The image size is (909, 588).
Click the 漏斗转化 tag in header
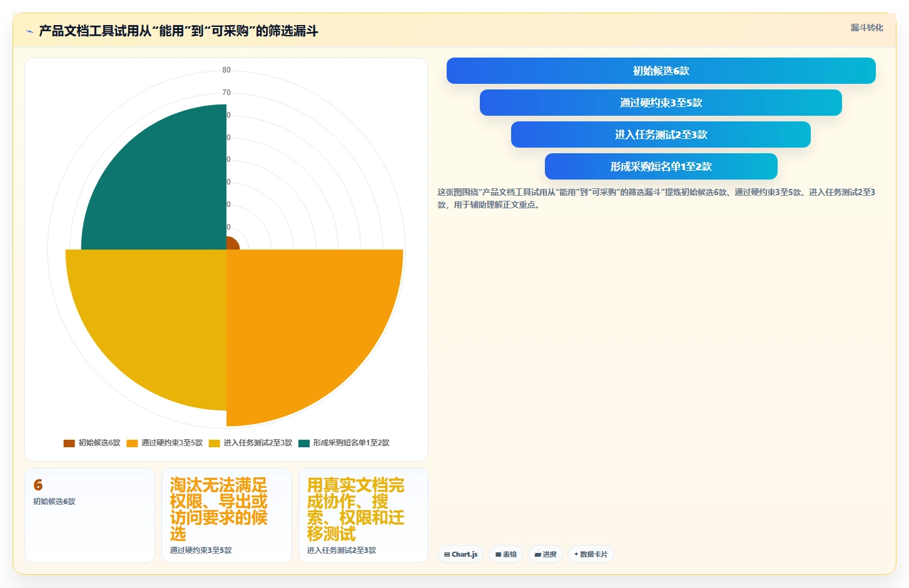pos(866,28)
